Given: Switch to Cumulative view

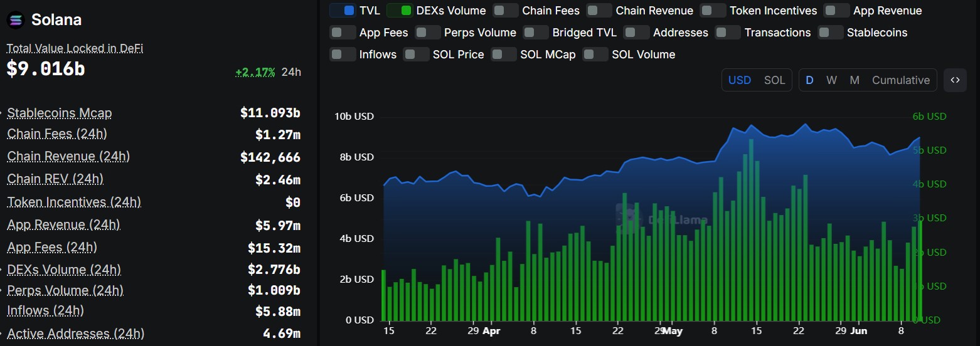Looking at the screenshot, I should [x=900, y=80].
